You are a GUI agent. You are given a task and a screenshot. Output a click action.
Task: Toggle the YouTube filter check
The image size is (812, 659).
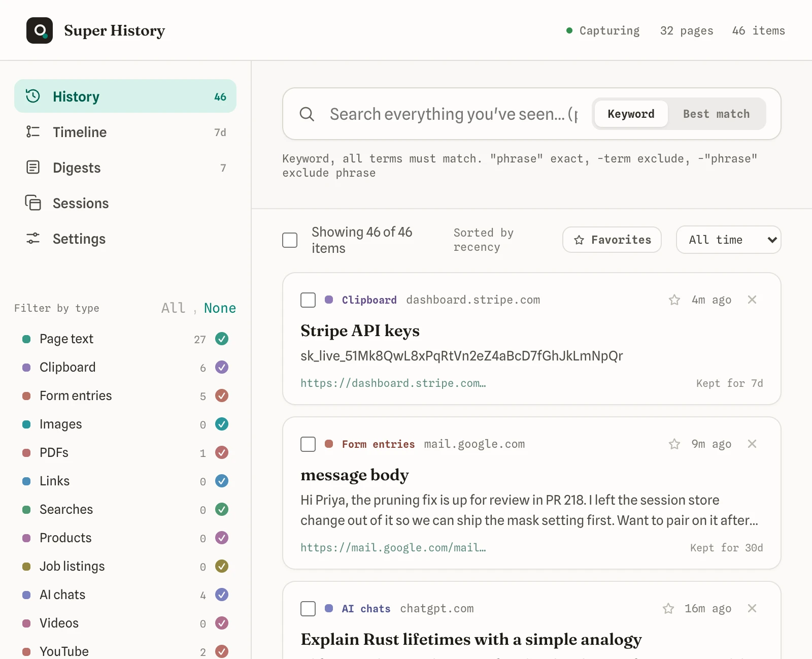pyautogui.click(x=222, y=651)
